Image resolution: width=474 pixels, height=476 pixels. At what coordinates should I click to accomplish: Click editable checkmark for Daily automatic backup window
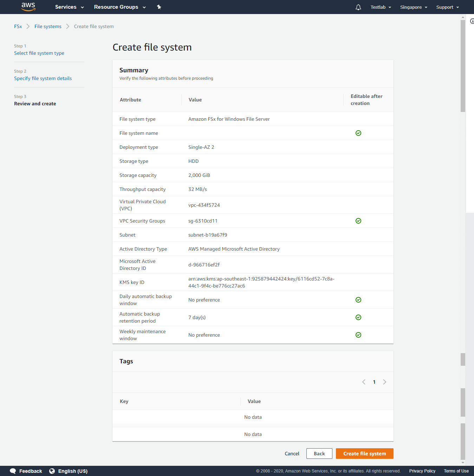coord(358,300)
